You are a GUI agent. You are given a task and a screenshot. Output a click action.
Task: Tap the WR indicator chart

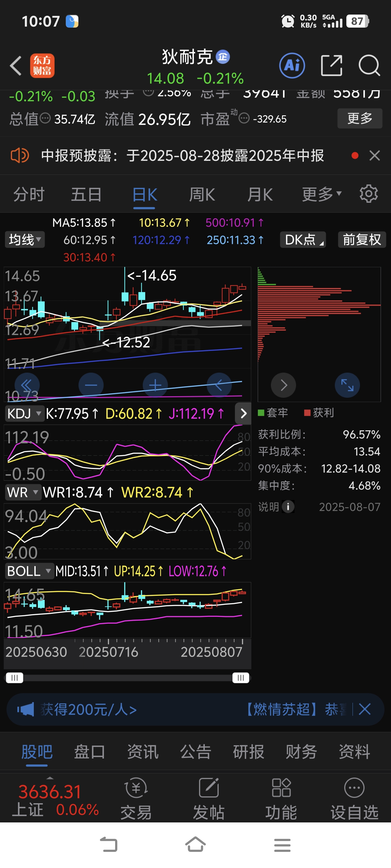click(128, 531)
